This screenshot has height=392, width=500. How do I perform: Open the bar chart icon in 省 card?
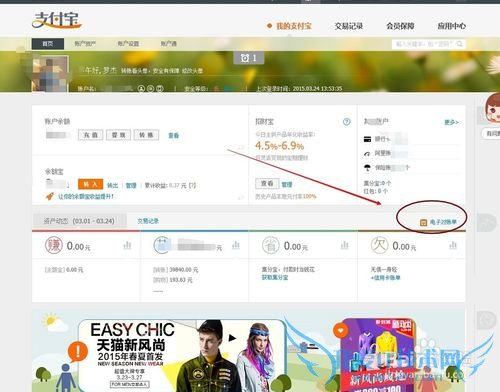[x=344, y=246]
